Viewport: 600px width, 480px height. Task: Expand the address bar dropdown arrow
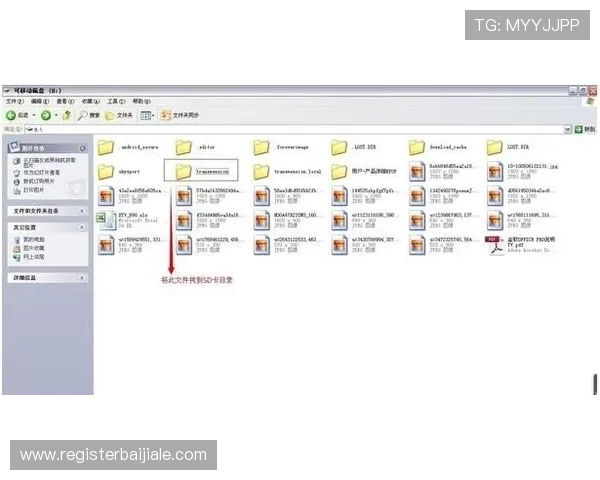(x=567, y=129)
